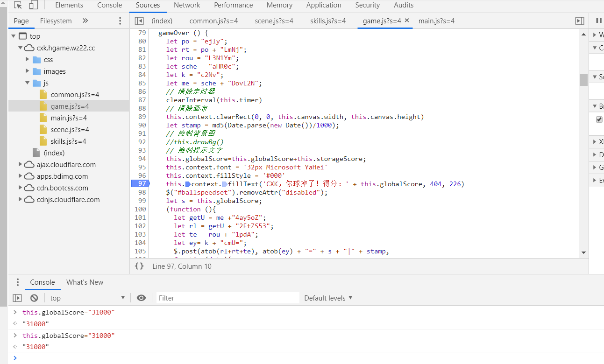Expand the ajax.cloudflare.com domain node

(21, 165)
